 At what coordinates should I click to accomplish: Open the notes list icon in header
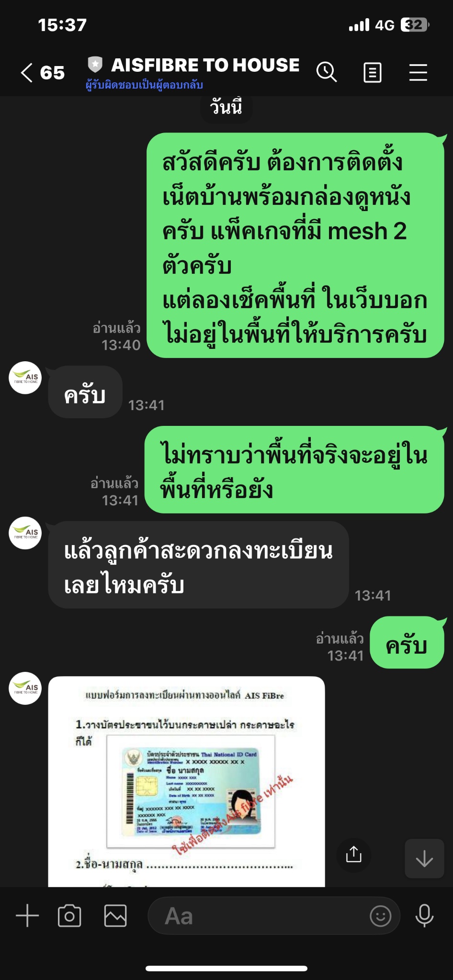click(x=373, y=73)
